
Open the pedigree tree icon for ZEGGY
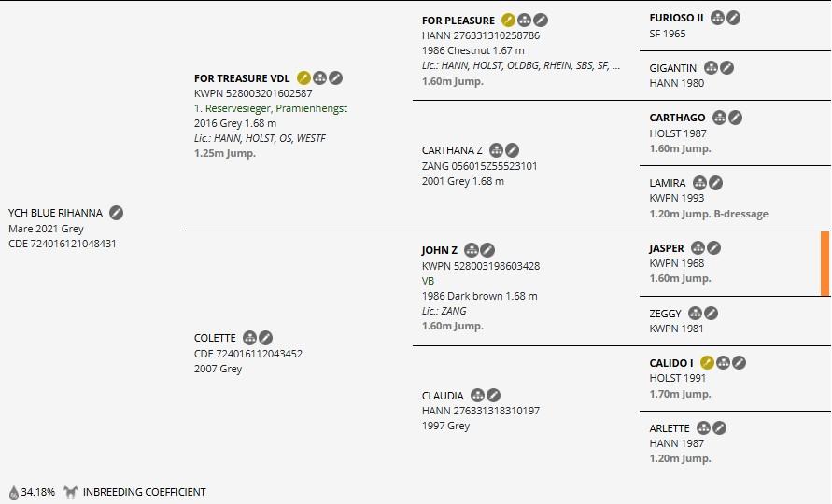coord(695,313)
